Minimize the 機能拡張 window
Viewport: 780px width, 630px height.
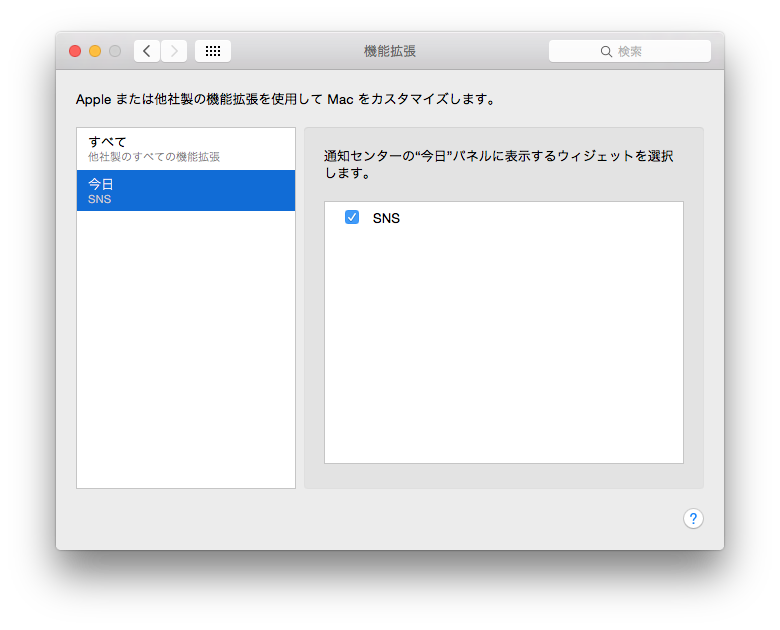click(x=95, y=51)
